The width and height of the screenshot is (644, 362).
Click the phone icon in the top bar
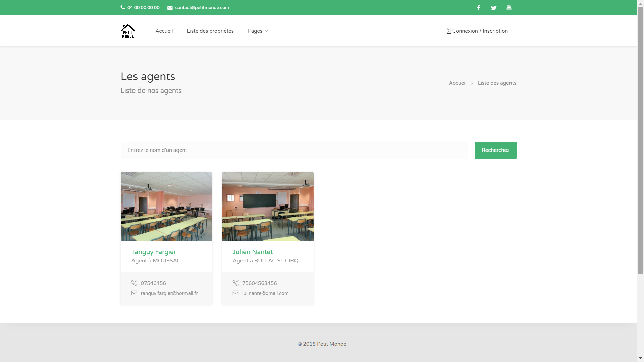123,7
